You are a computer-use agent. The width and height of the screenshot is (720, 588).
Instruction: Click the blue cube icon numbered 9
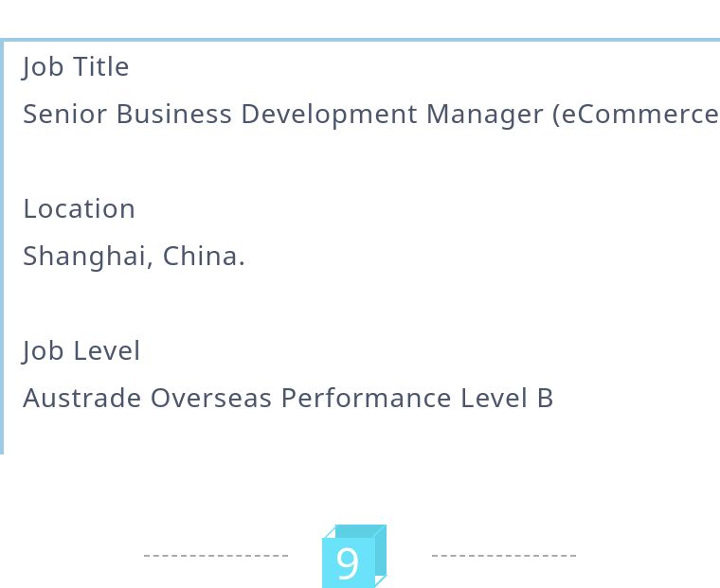(352, 559)
